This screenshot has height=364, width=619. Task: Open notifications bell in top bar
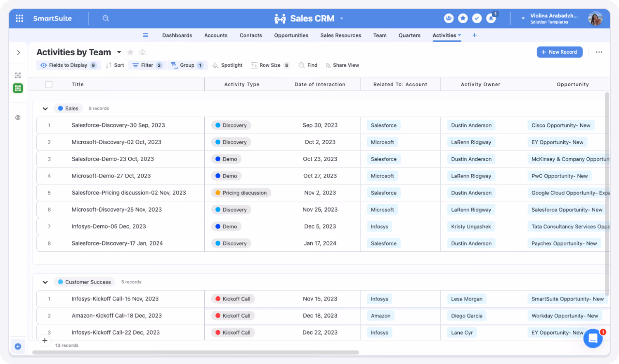coord(491,18)
